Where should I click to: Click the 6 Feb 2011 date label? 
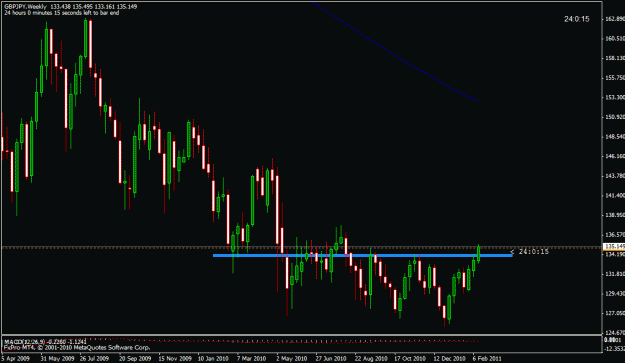click(x=487, y=358)
